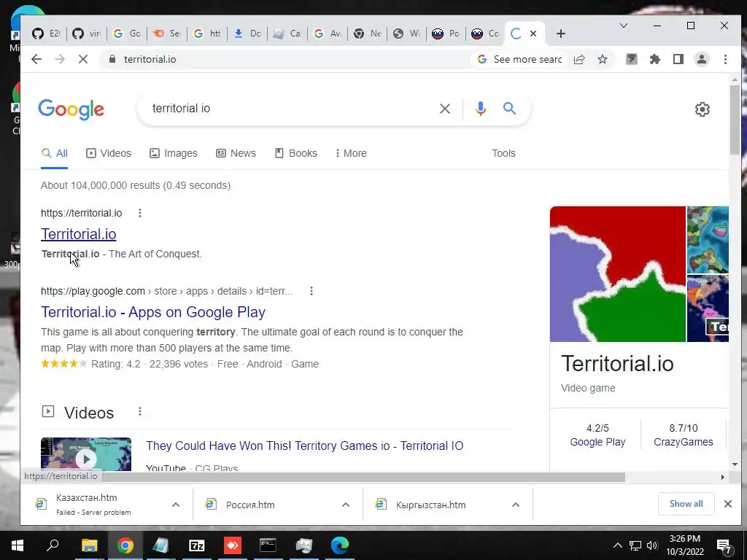Click the taskbar clock showing 3:26 PM
The height and width of the screenshot is (560, 747).
click(x=684, y=545)
